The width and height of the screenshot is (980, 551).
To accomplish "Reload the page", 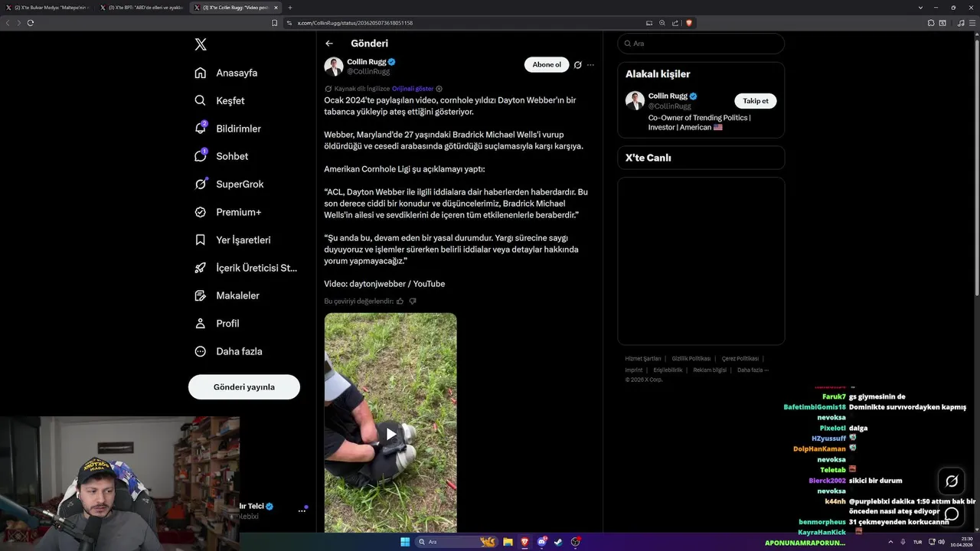I will [31, 23].
